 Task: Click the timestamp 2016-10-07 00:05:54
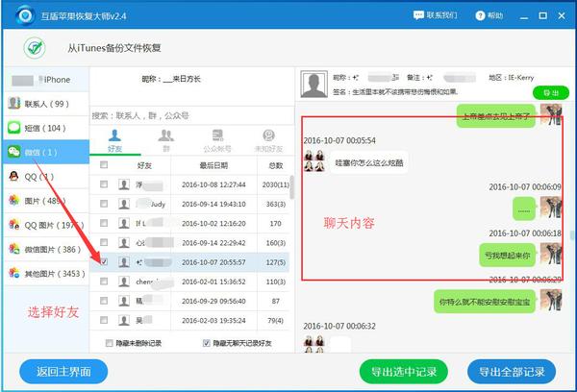coord(339,140)
